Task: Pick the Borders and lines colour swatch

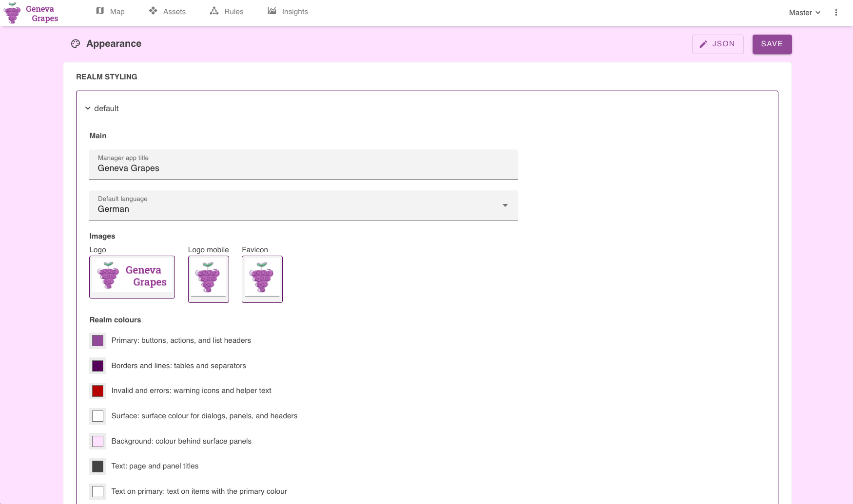Action: [98, 366]
